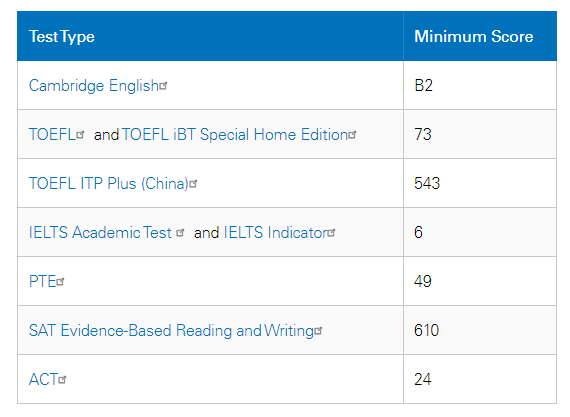This screenshot has width=570, height=417.
Task: Open the ACT link
Action: coord(44,380)
